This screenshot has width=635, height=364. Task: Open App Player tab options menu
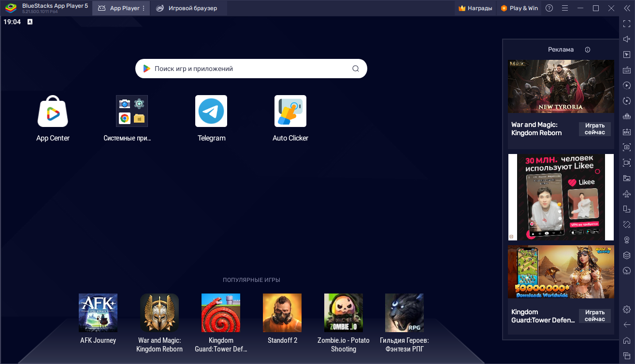click(x=144, y=8)
